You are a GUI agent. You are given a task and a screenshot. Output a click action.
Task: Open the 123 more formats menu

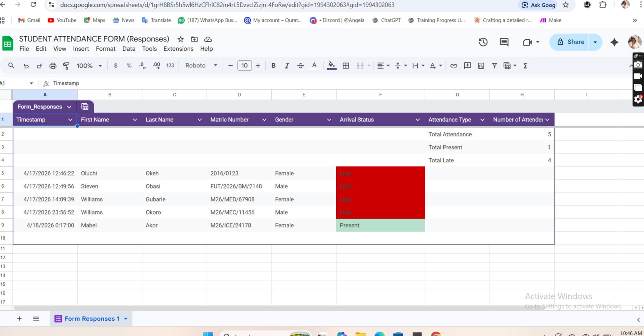(x=170, y=66)
